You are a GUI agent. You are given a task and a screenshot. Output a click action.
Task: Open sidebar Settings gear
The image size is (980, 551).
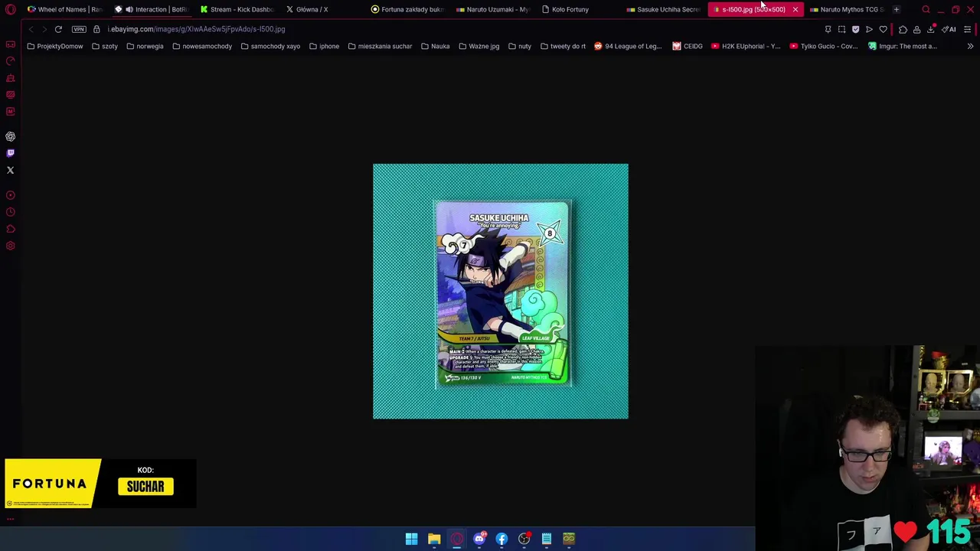(x=11, y=246)
